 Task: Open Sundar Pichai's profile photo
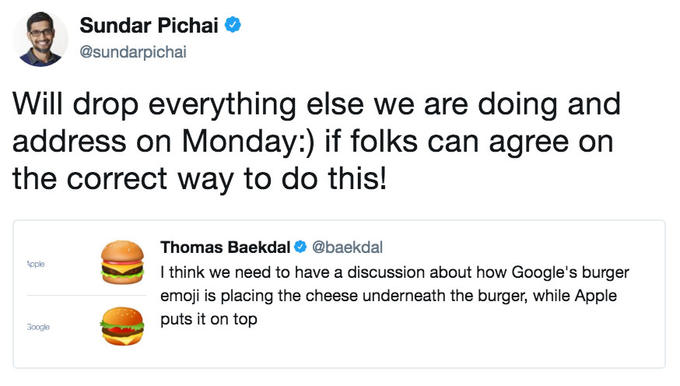click(x=41, y=39)
